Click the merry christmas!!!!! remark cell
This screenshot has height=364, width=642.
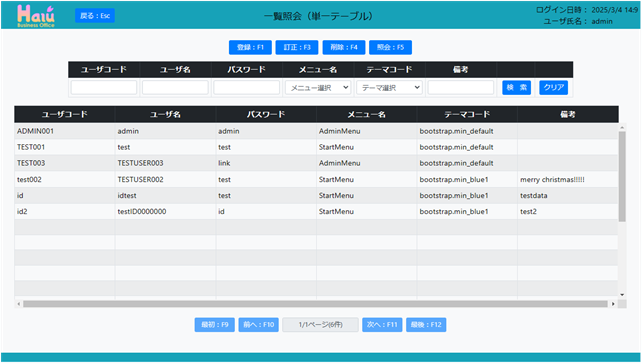coord(568,179)
